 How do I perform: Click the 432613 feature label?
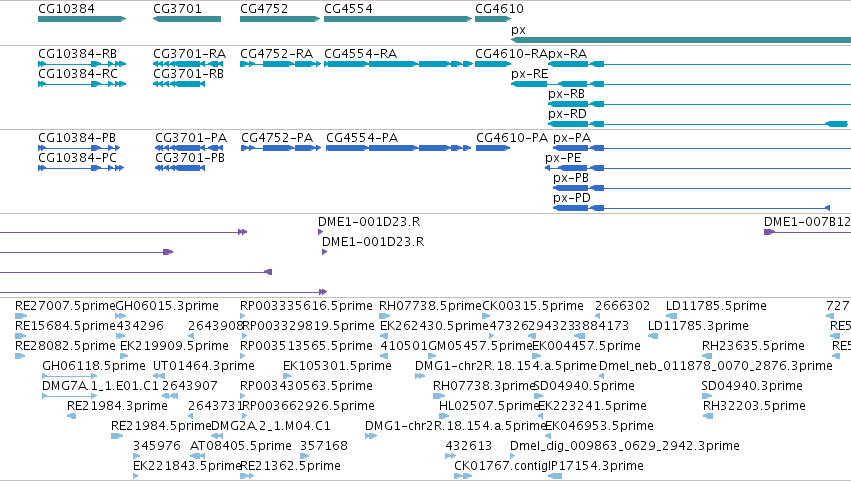point(468,446)
